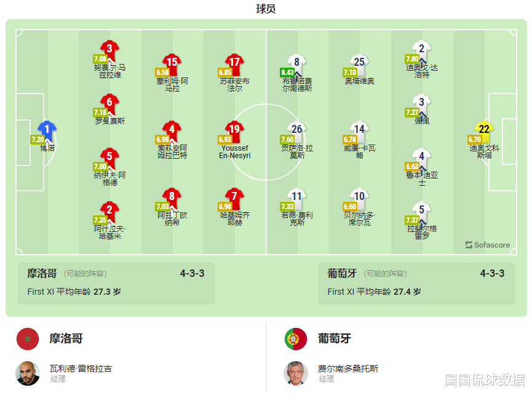
Task: Click manager name 瓦利德·雷格拉吉
Action: pos(81,369)
